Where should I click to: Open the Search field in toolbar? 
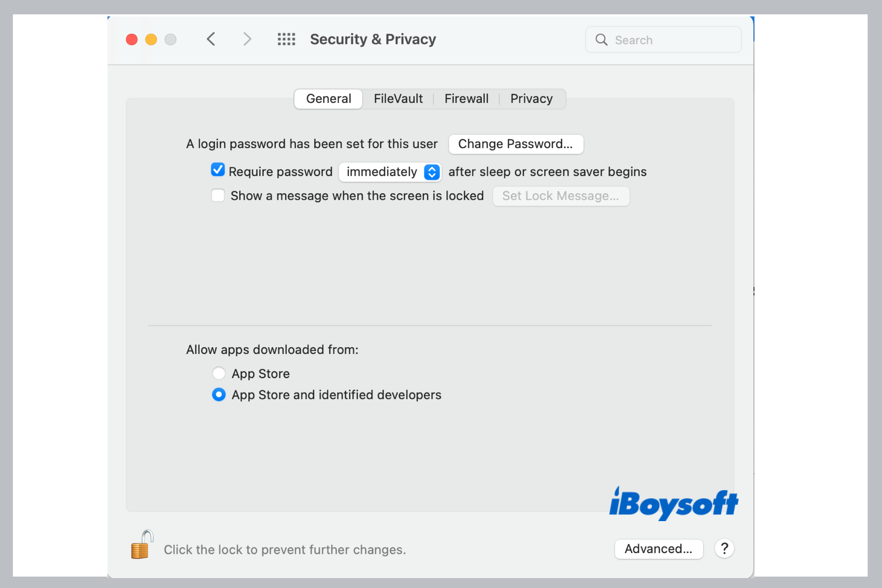[x=662, y=39]
